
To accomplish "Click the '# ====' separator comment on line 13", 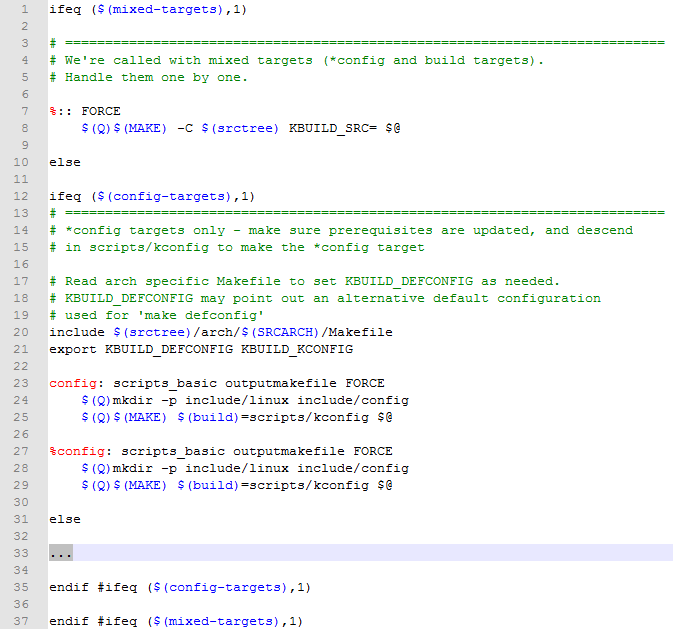I will (x=357, y=213).
